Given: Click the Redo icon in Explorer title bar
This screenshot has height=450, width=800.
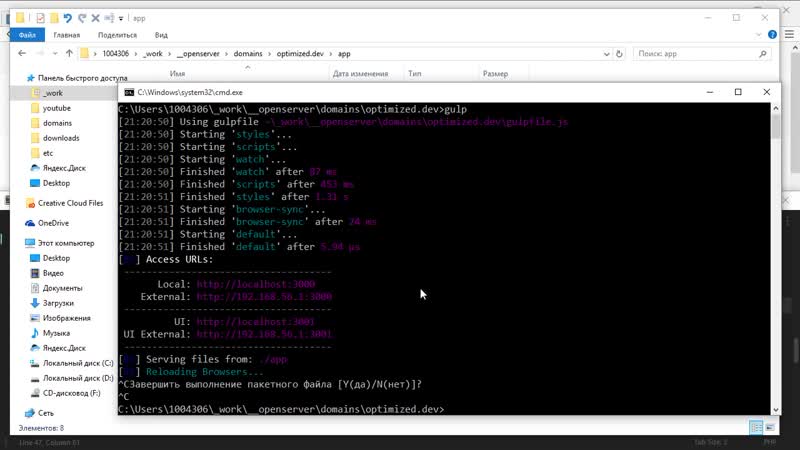Looking at the screenshot, I should (82, 18).
